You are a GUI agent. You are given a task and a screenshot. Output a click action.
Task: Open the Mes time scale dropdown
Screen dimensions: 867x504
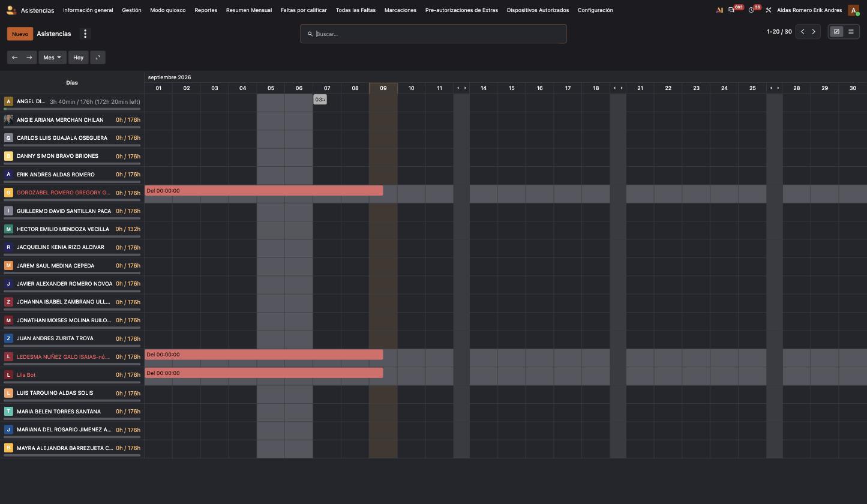coord(52,58)
